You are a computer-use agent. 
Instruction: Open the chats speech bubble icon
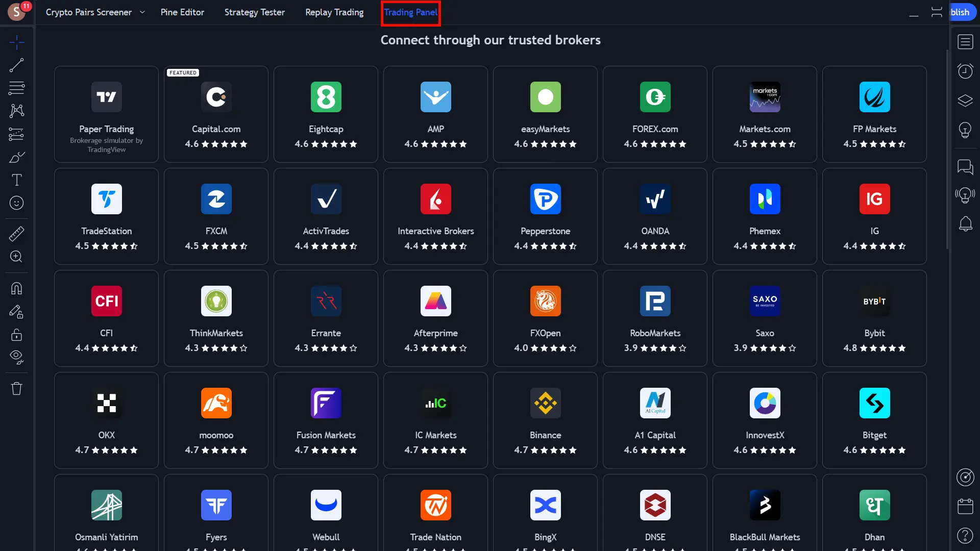pyautogui.click(x=965, y=166)
